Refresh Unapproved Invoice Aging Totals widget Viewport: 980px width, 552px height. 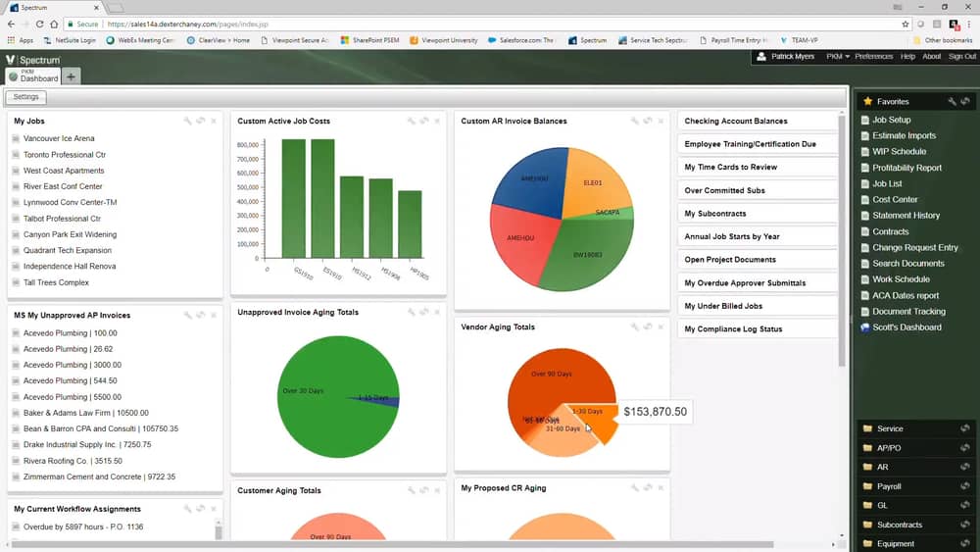[424, 312]
